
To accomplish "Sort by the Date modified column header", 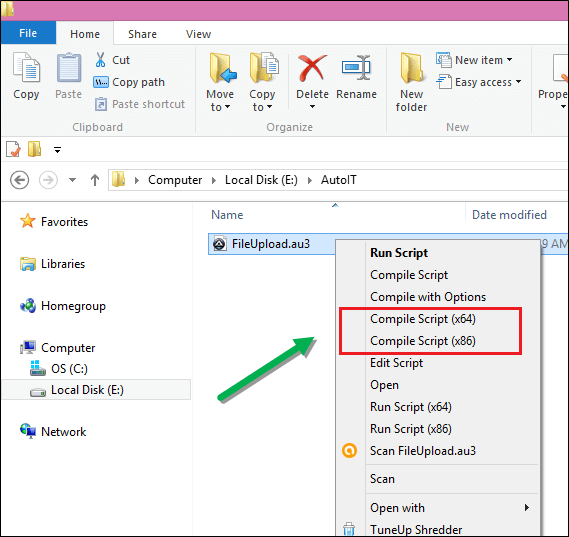I will (509, 215).
